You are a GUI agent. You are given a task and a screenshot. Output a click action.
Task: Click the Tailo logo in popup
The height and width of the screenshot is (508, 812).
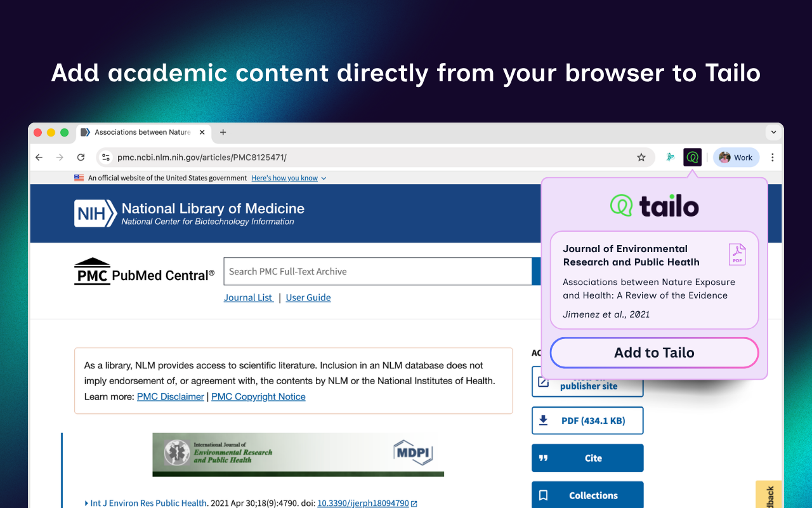[654, 206]
